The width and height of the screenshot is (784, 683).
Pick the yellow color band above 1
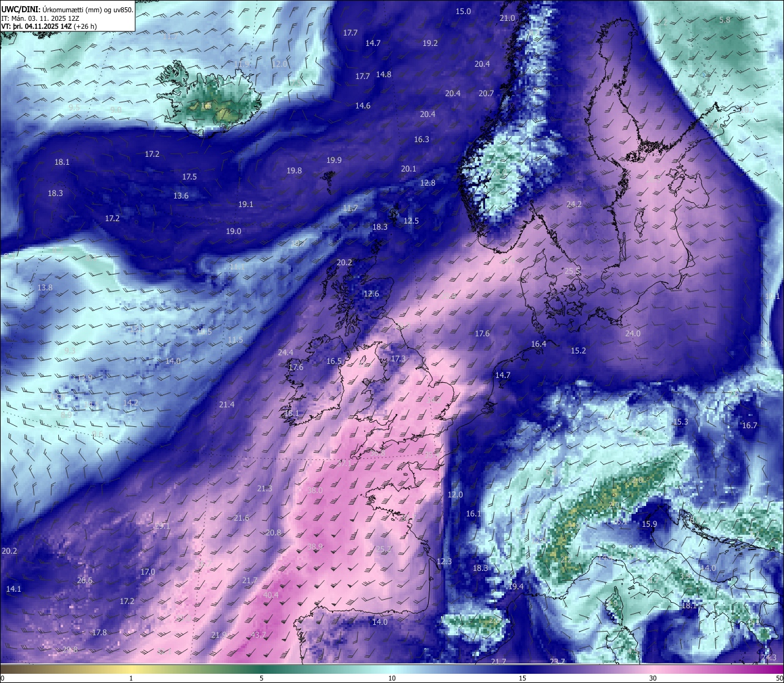point(131,669)
